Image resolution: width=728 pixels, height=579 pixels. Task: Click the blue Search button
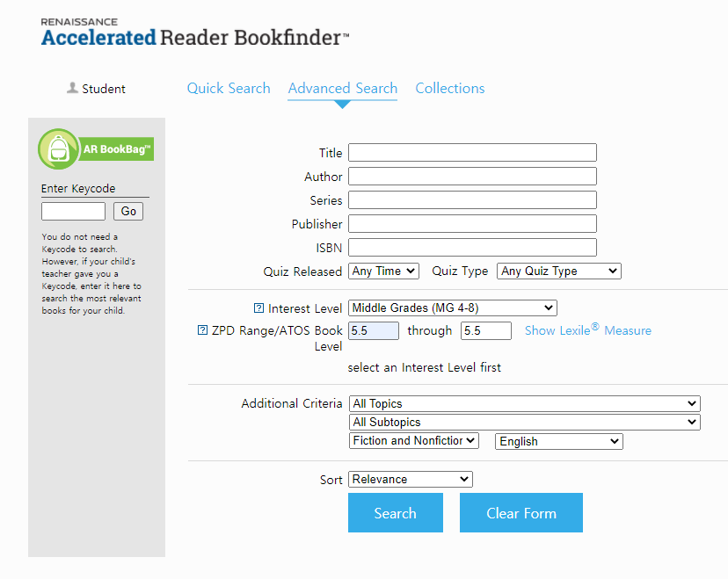pos(396,512)
